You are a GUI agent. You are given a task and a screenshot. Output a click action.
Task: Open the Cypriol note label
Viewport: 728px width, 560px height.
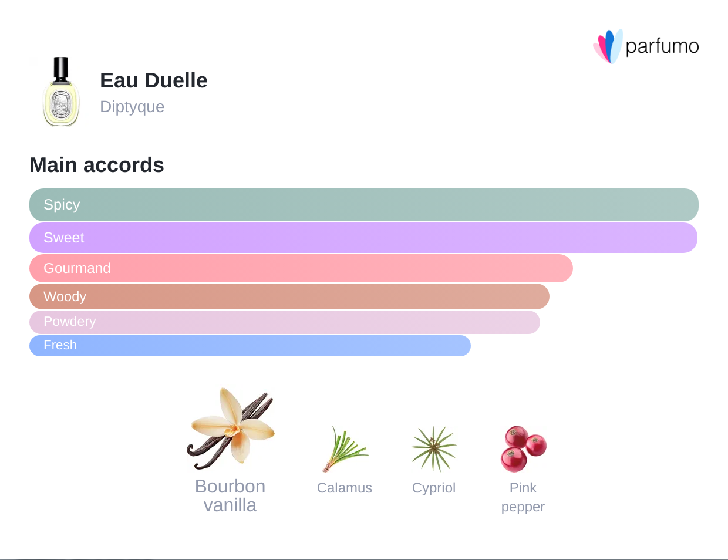coord(434,488)
